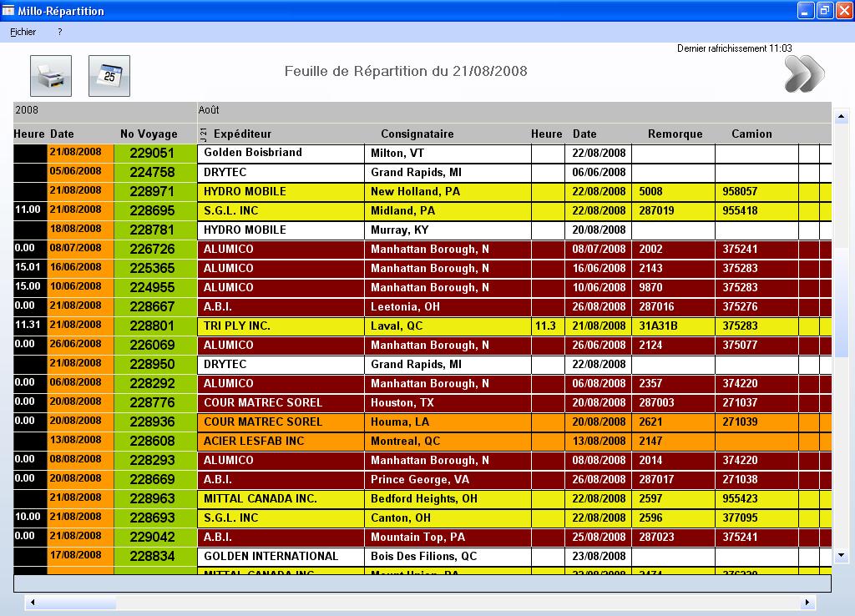The width and height of the screenshot is (855, 616).
Task: Click the Midland, PA cell
Action: [x=448, y=210]
